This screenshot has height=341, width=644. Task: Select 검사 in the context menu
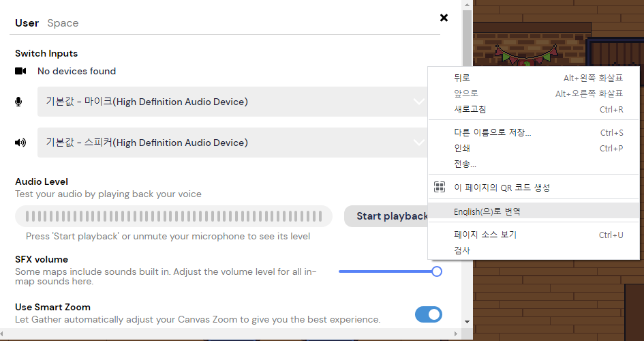point(534,250)
